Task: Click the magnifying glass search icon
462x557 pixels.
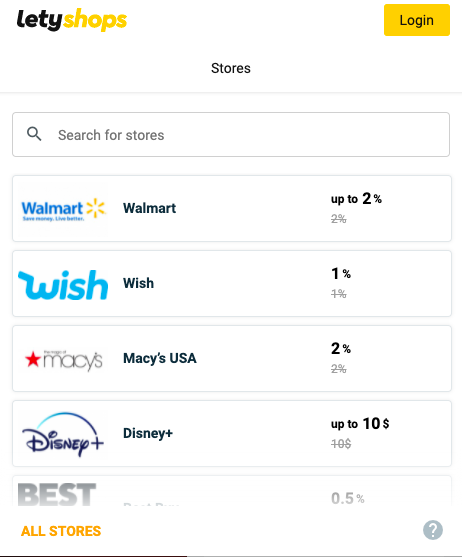Action: (34, 134)
